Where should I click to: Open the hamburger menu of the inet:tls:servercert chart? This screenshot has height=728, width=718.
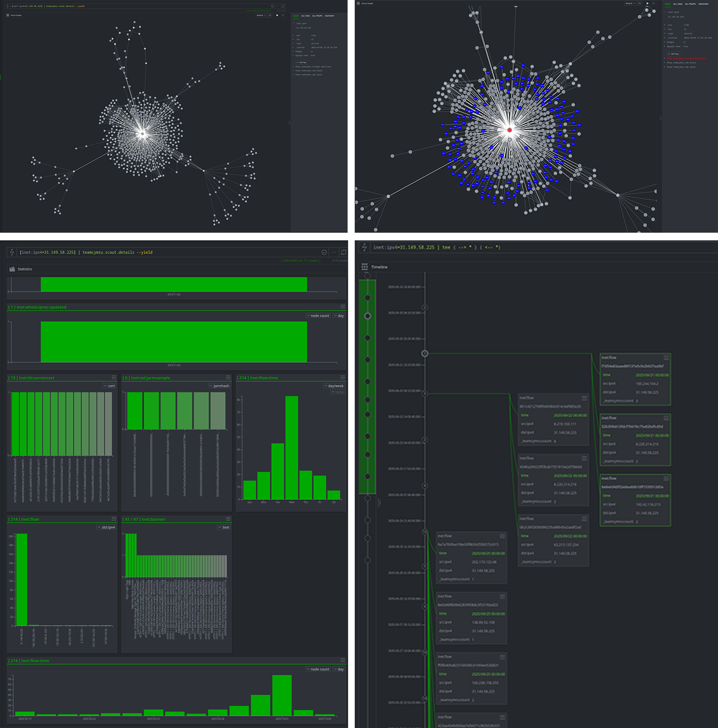(114, 377)
